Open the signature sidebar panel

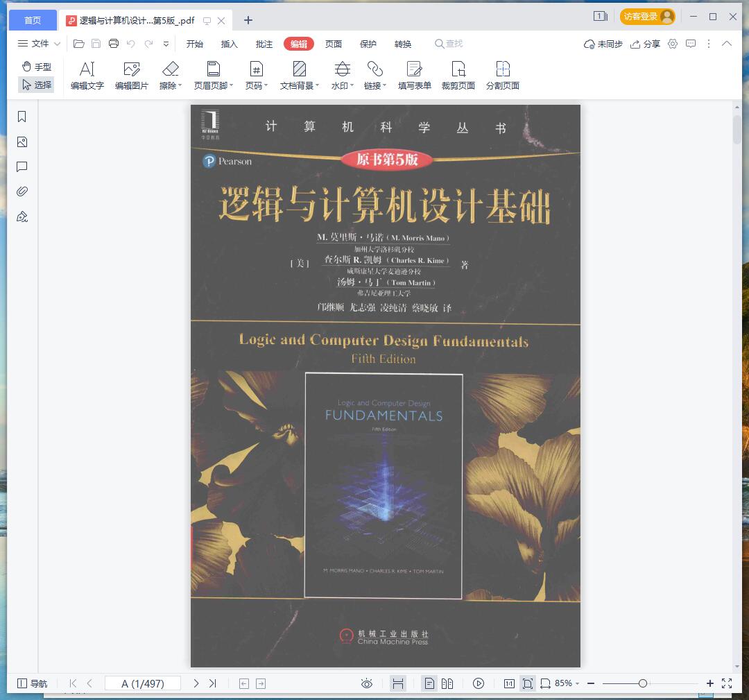[x=22, y=217]
